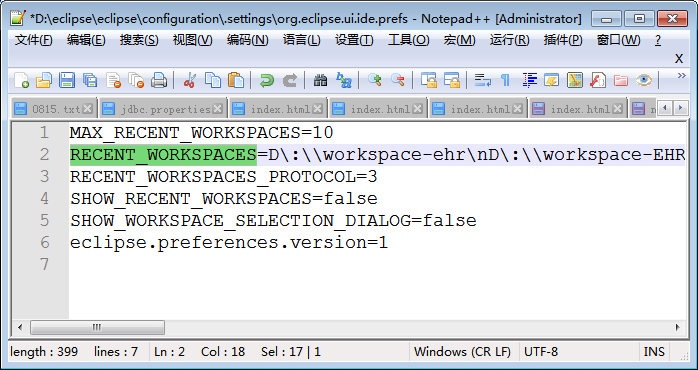
Task: Click highlighted RECENT_WORKSPACES text on line 2
Action: click(163, 155)
